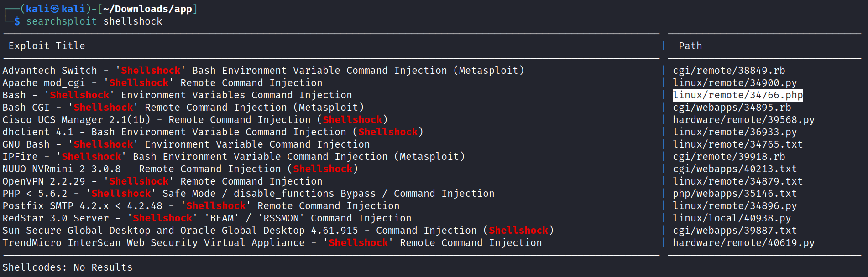Click the 'Exploit Title' column header
Screen dimensions: 868x277
coord(47,46)
